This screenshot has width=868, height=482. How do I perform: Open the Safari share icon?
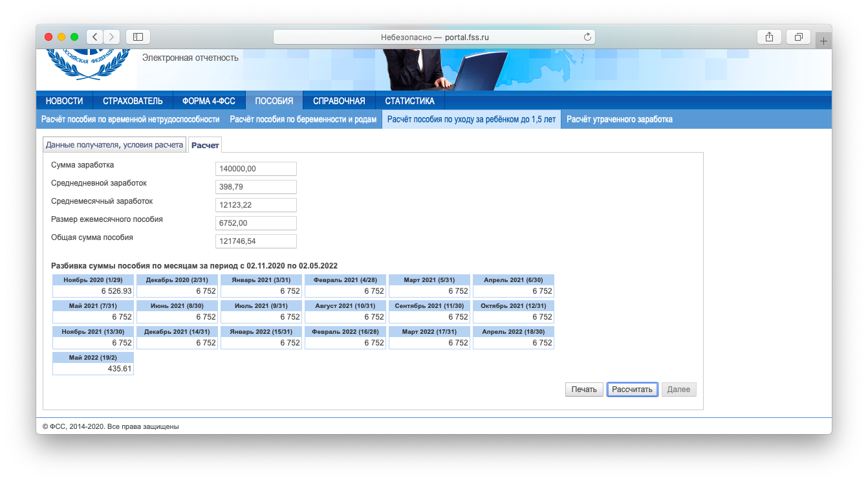[769, 37]
